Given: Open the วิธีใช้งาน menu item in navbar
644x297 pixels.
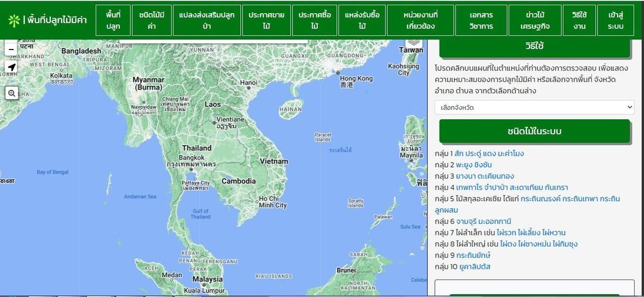Looking at the screenshot, I should [580, 20].
